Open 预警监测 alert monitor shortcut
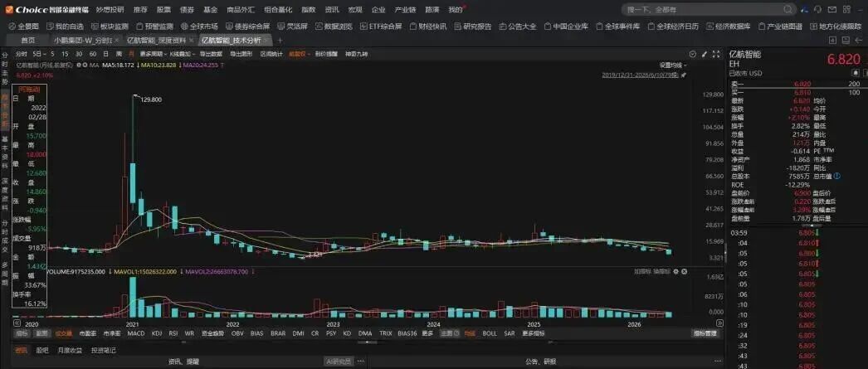This screenshot has height=369, width=868. [154, 26]
